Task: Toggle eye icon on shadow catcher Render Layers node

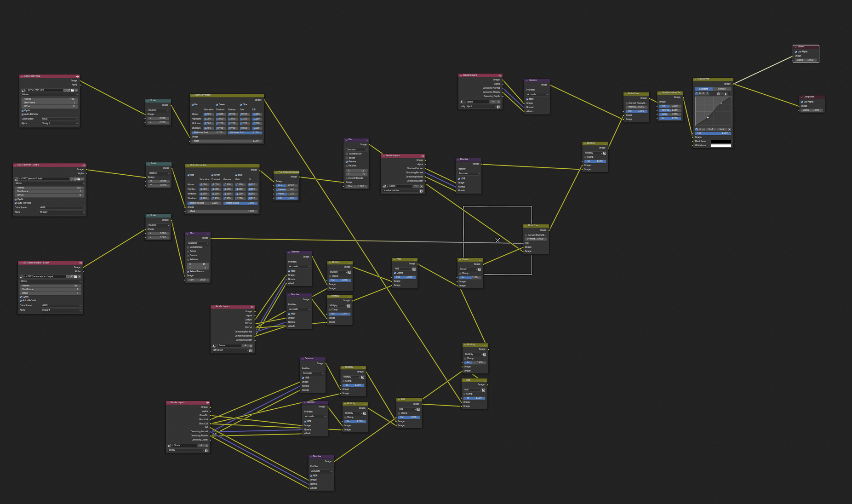Action: (423, 156)
